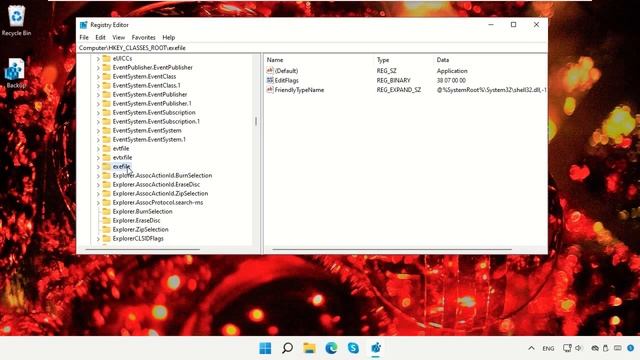
Task: Open the File menu
Action: (84, 37)
